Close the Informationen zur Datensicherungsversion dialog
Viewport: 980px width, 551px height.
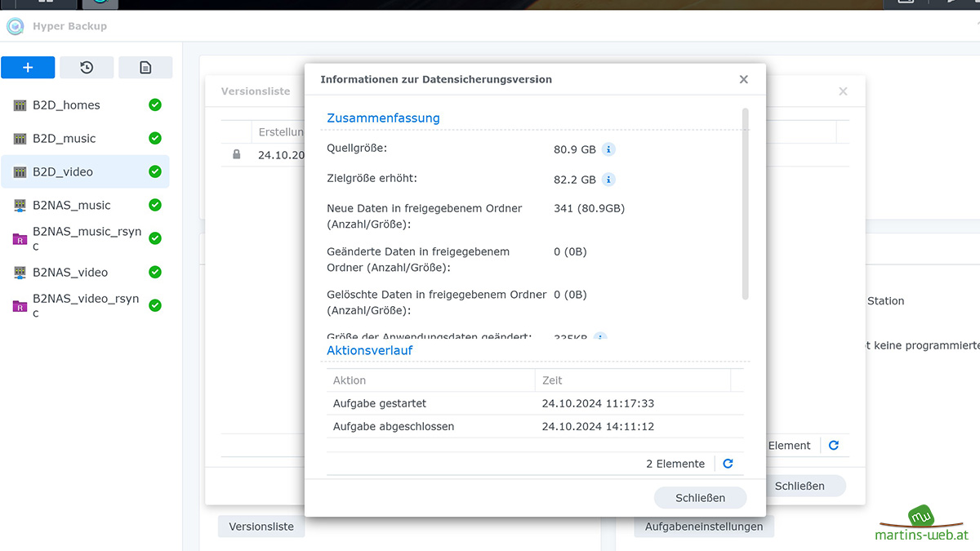(743, 79)
